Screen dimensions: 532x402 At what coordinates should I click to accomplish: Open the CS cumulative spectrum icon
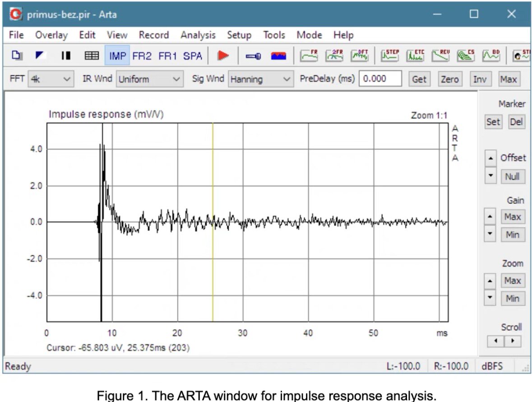click(x=466, y=56)
